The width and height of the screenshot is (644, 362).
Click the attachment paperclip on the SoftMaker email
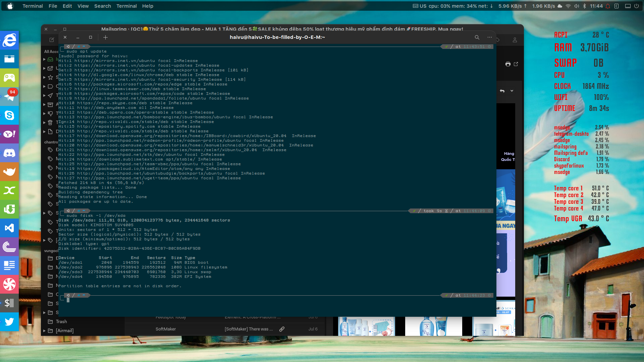click(x=282, y=329)
